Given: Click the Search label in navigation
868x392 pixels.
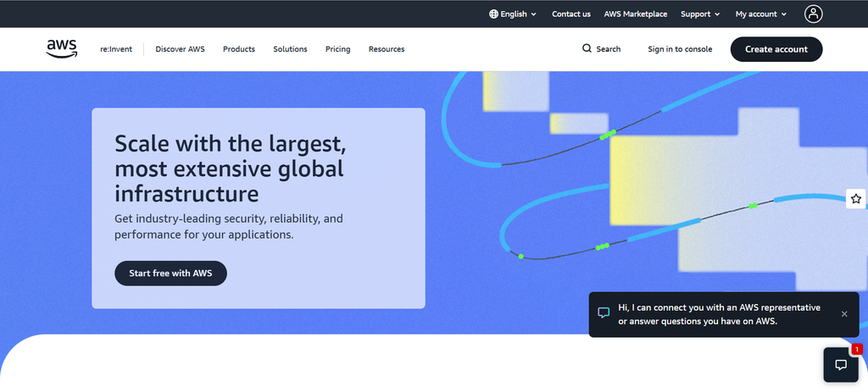Looking at the screenshot, I should point(609,48).
